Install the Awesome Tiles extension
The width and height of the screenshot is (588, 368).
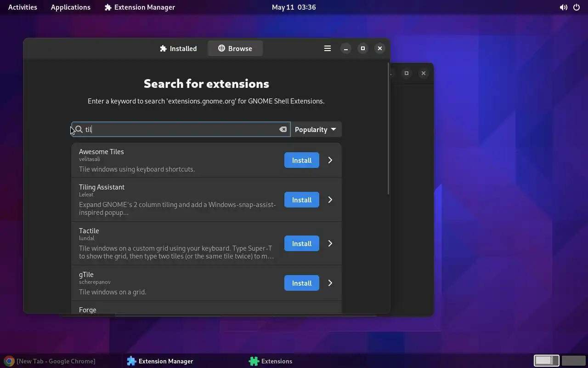(x=302, y=160)
